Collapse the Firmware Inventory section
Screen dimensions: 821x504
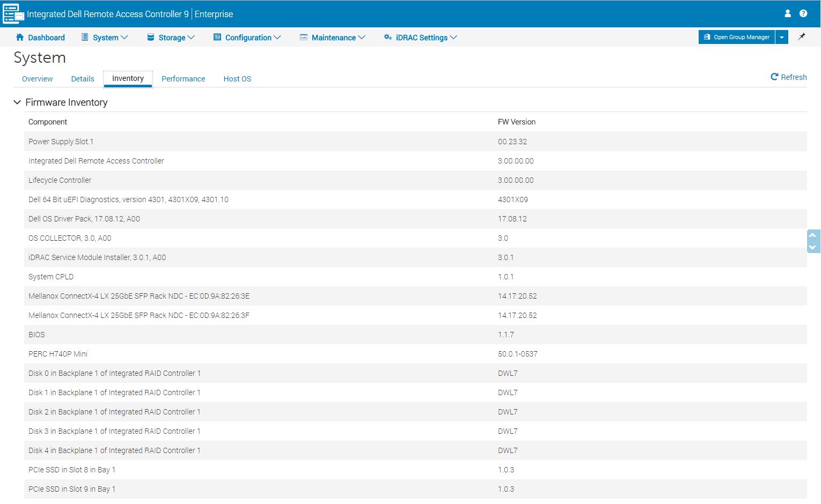(x=17, y=102)
